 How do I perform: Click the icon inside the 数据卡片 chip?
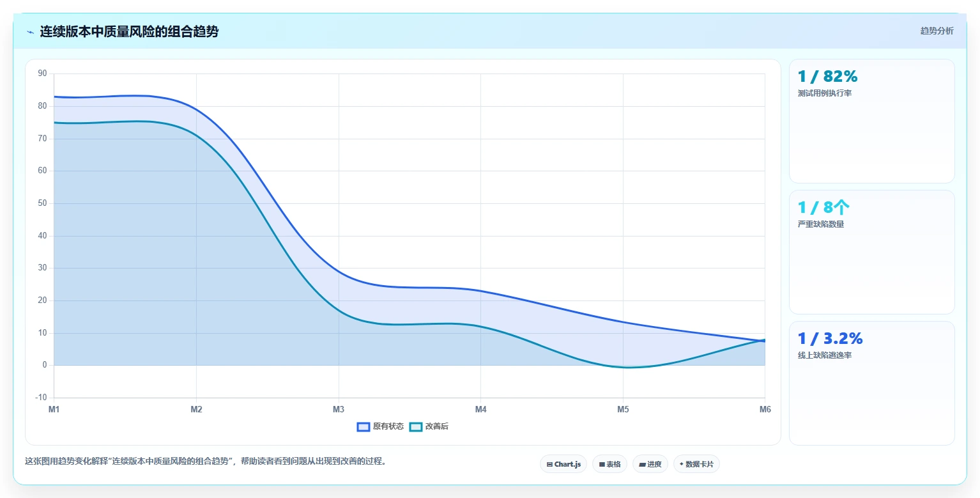pos(682,464)
